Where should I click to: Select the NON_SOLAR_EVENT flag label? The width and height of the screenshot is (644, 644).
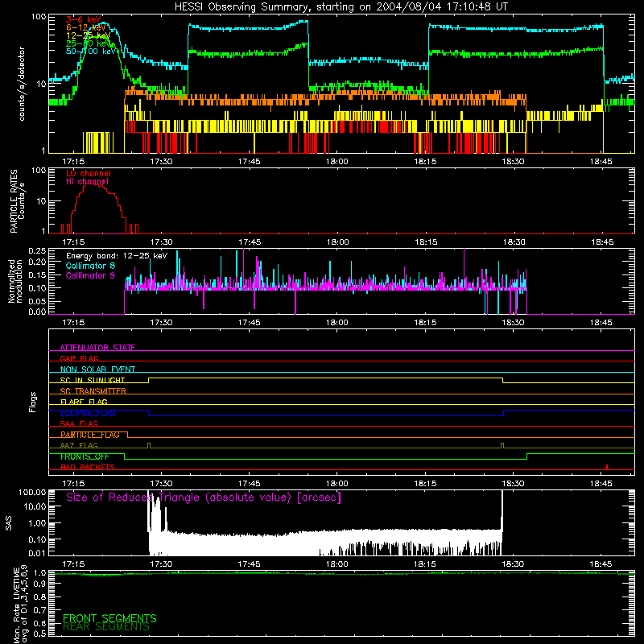(x=97, y=369)
